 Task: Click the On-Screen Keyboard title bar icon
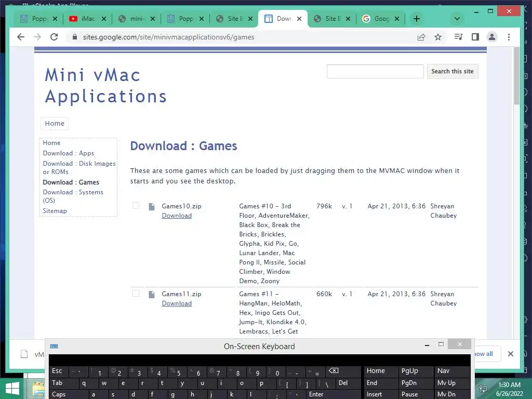54,346
